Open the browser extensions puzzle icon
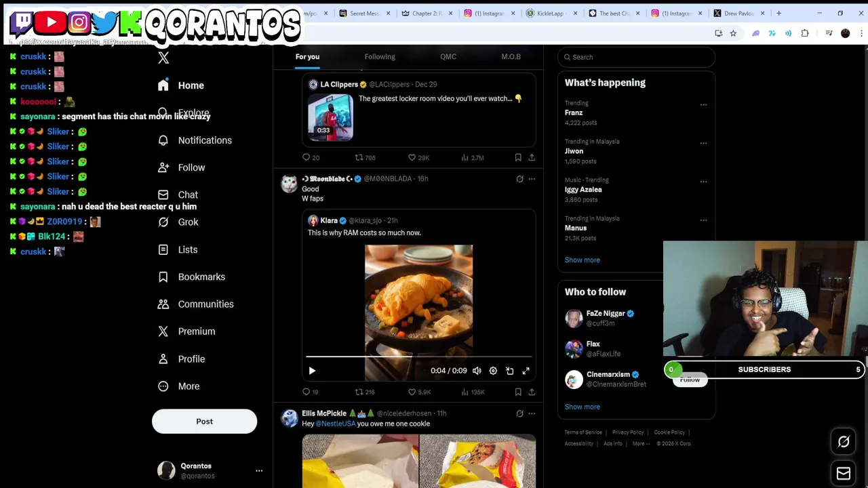The width and height of the screenshot is (868, 488). coord(805,33)
